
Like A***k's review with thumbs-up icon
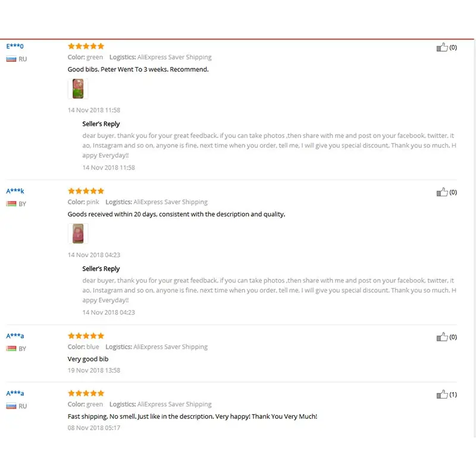[x=442, y=192]
